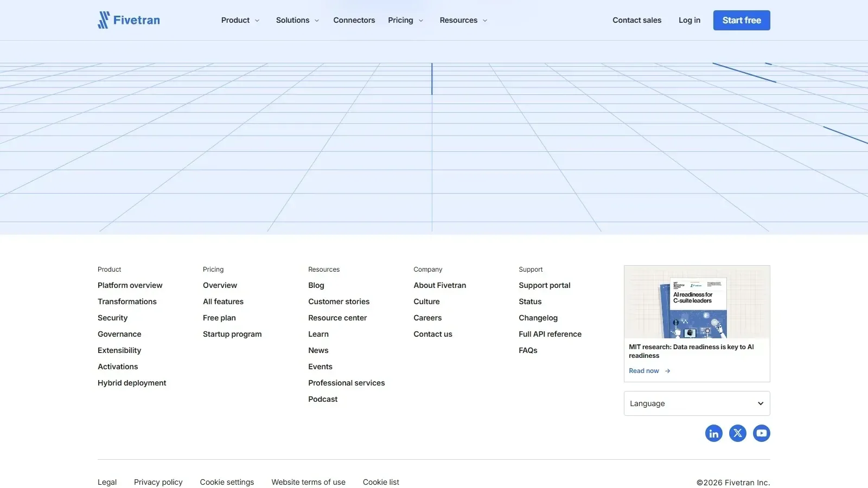The height and width of the screenshot is (488, 868).
Task: Check the Status page link
Action: point(530,301)
